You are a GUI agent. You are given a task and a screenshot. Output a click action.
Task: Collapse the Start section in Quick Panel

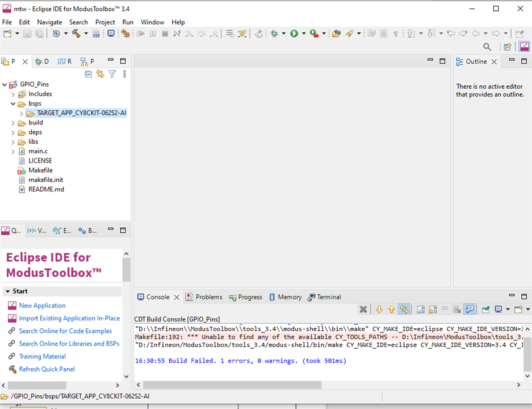click(7, 291)
